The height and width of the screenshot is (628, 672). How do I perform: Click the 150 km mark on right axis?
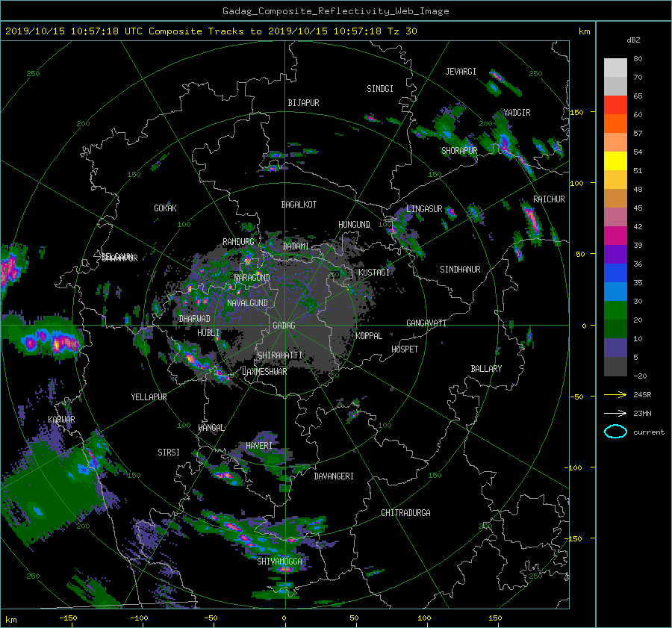(577, 112)
